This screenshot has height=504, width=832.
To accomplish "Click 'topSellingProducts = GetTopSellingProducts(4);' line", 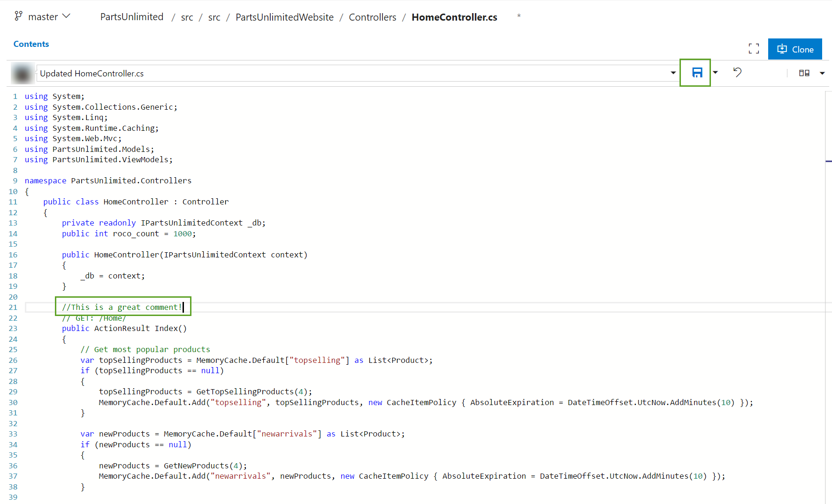I will click(x=206, y=391).
